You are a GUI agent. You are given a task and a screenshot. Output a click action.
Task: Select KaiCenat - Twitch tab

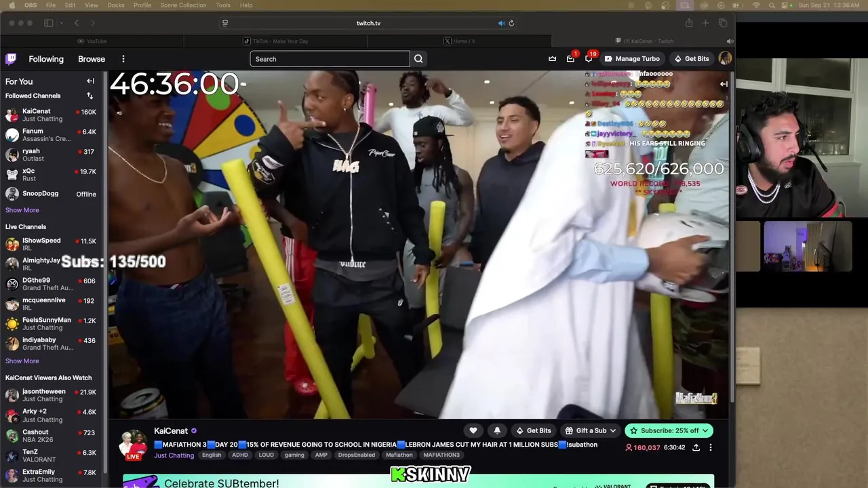tap(644, 41)
